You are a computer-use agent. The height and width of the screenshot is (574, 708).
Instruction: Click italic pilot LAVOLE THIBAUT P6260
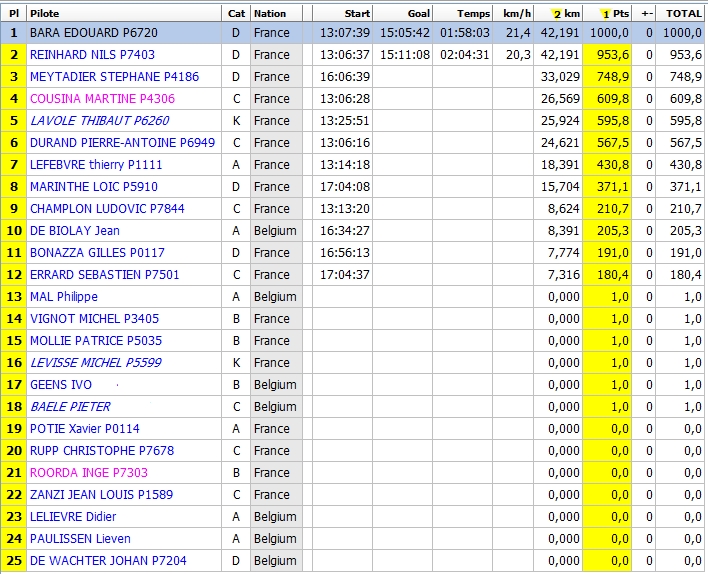(99, 120)
